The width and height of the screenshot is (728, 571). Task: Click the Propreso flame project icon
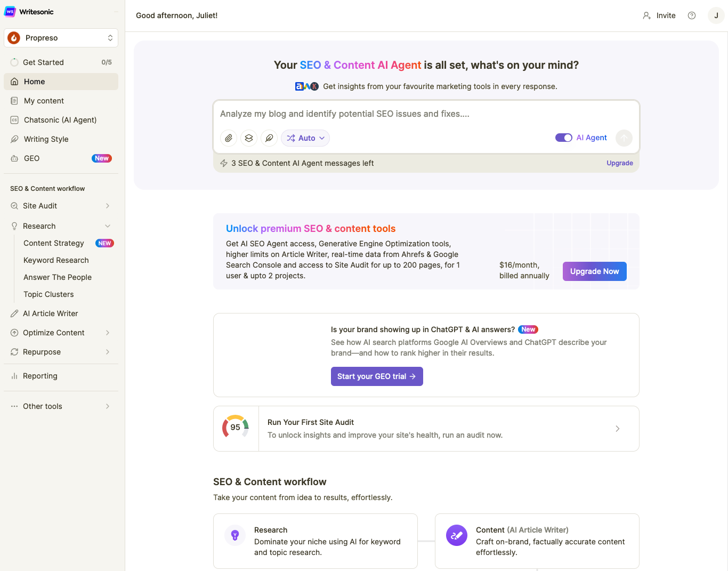[x=14, y=38]
